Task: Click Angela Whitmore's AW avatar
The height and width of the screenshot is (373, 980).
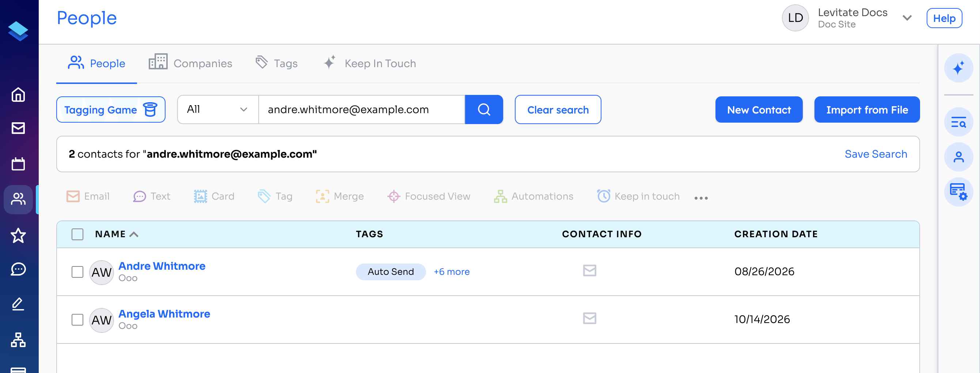Action: coord(101,320)
